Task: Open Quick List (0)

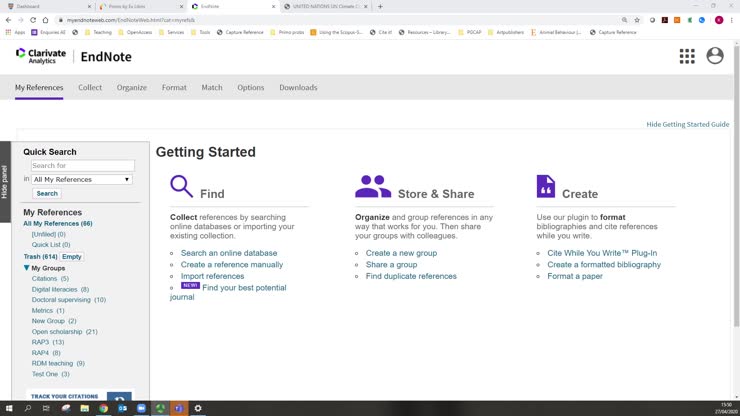Action: click(x=50, y=245)
